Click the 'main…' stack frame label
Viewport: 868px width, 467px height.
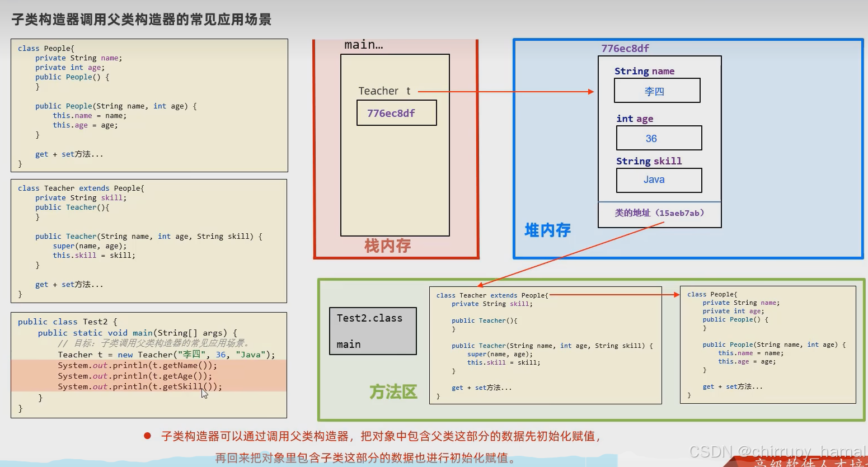364,45
